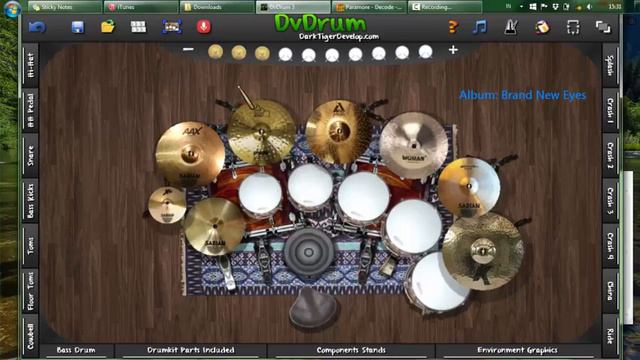This screenshot has height=360, width=640.
Task: Hit the bass drum in the center
Action: pyautogui.click(x=309, y=253)
